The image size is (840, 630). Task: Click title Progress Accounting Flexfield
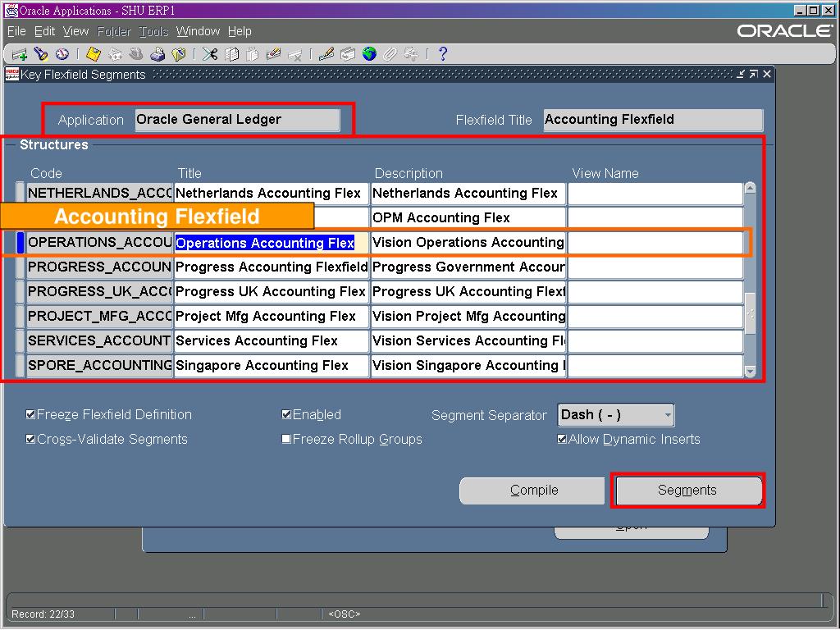click(272, 267)
